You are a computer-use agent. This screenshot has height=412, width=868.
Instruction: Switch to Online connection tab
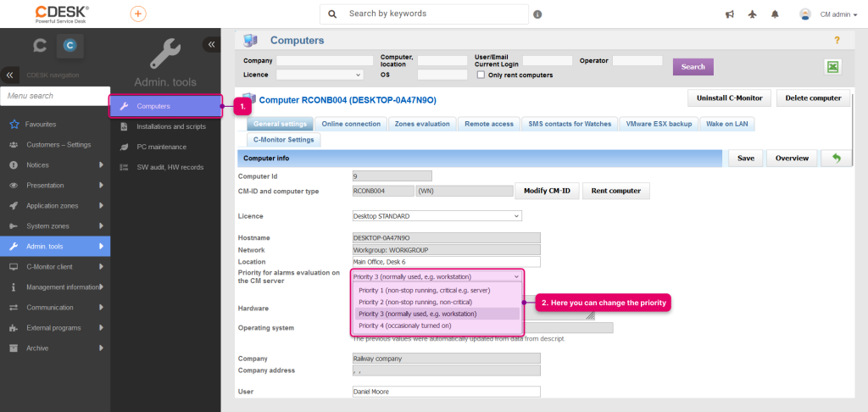(351, 124)
